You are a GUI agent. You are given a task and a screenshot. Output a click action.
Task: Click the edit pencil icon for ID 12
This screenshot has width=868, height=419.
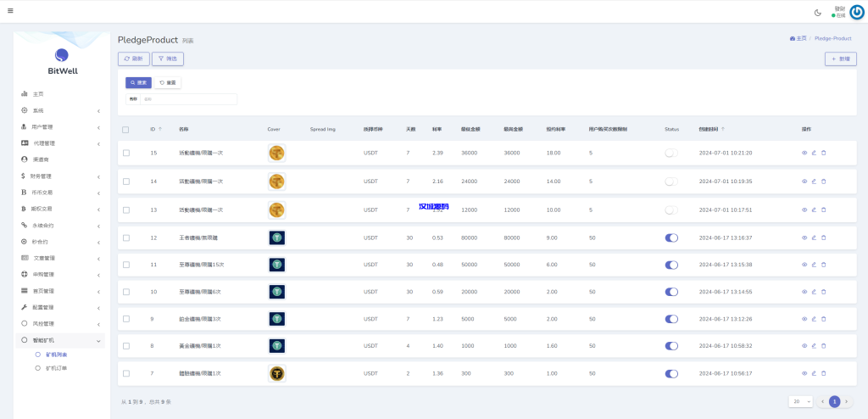814,237
